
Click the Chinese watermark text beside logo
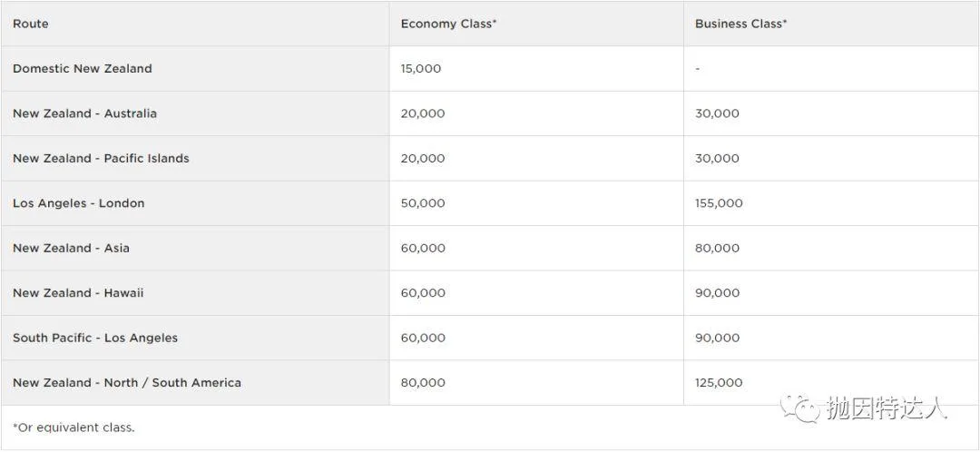click(x=886, y=408)
